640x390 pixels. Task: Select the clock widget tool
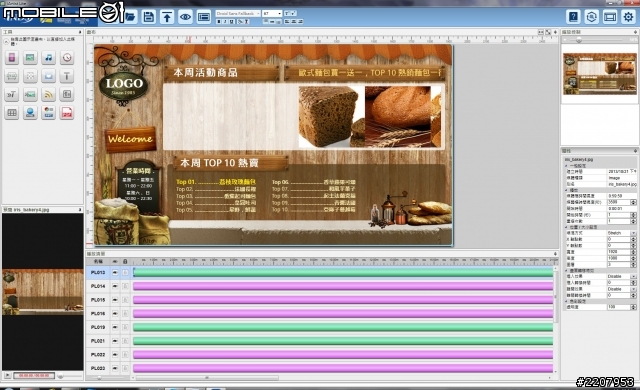tap(67, 58)
